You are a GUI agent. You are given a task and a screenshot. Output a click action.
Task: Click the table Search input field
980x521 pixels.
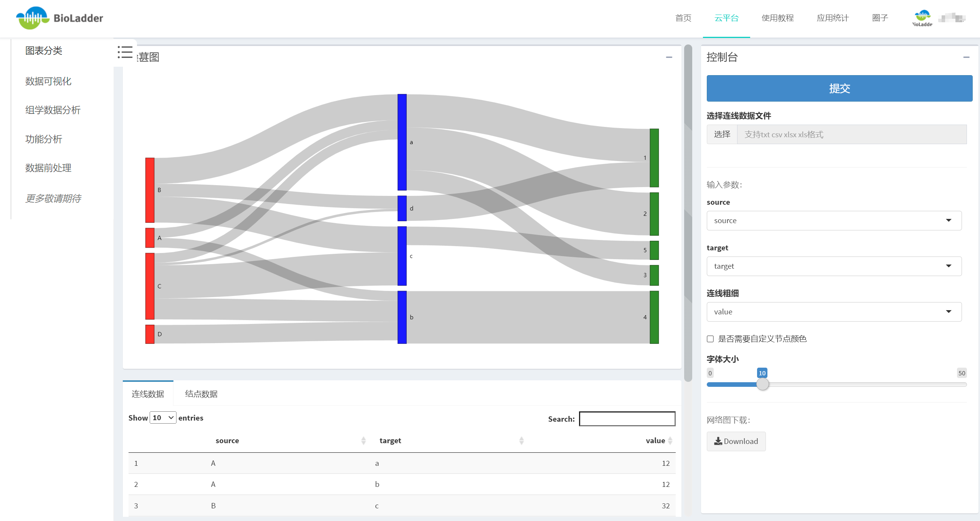627,419
